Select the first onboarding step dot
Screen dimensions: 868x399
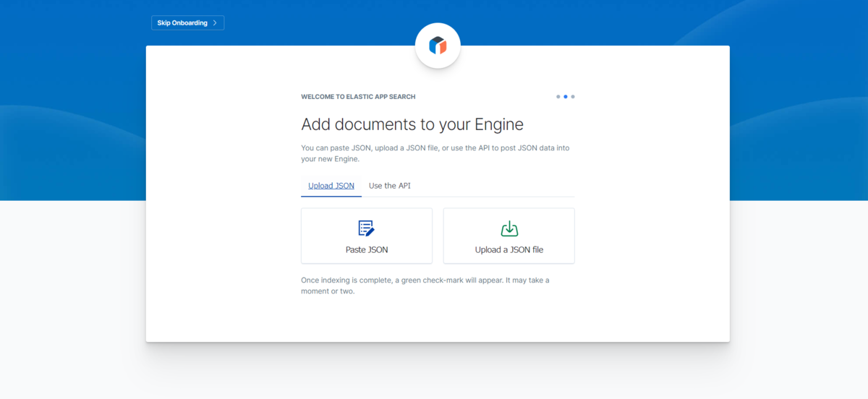[558, 97]
